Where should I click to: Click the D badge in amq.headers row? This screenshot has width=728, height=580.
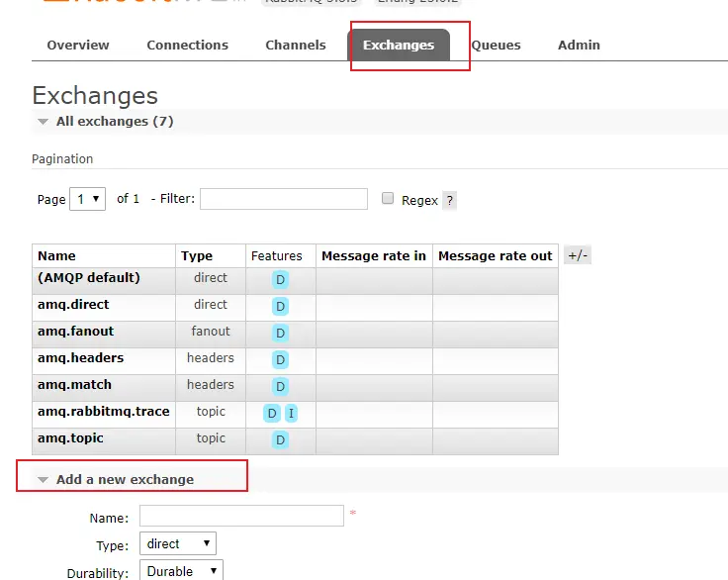point(281,359)
